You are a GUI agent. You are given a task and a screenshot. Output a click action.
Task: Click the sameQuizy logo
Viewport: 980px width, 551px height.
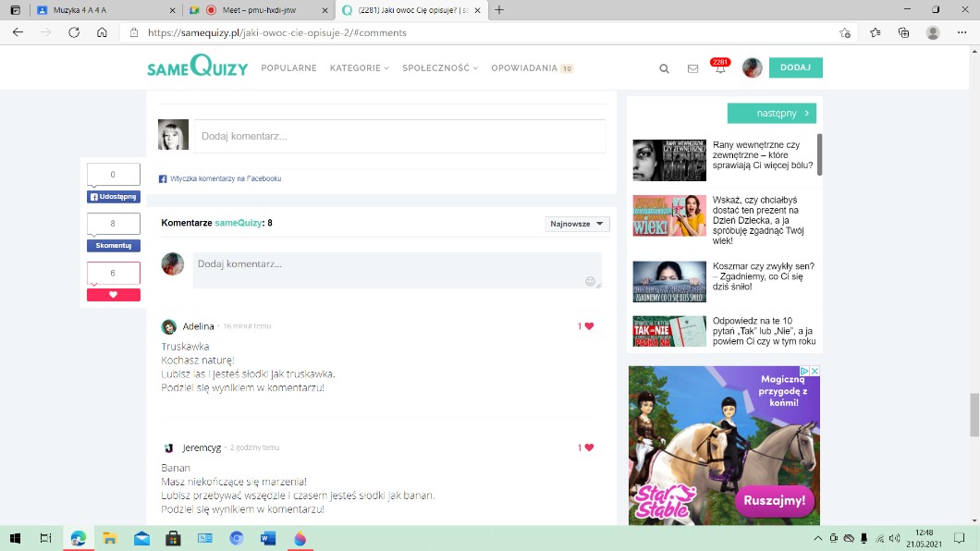pos(197,67)
